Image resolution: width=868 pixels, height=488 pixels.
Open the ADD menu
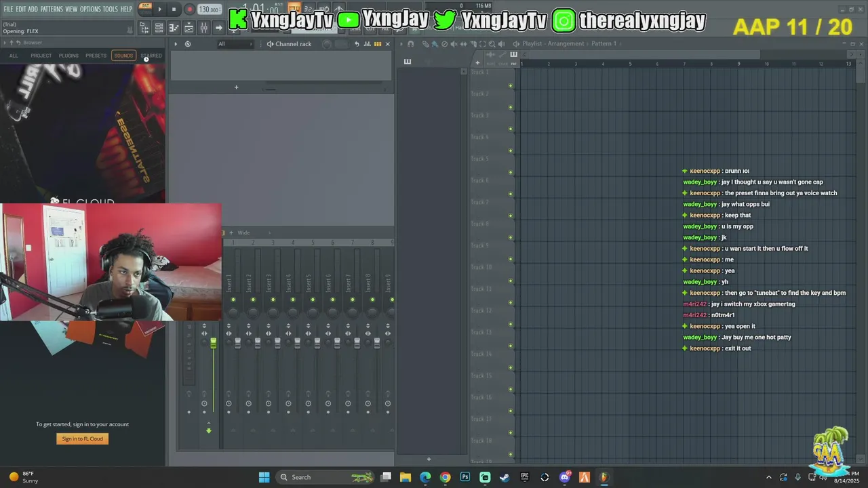coord(33,9)
